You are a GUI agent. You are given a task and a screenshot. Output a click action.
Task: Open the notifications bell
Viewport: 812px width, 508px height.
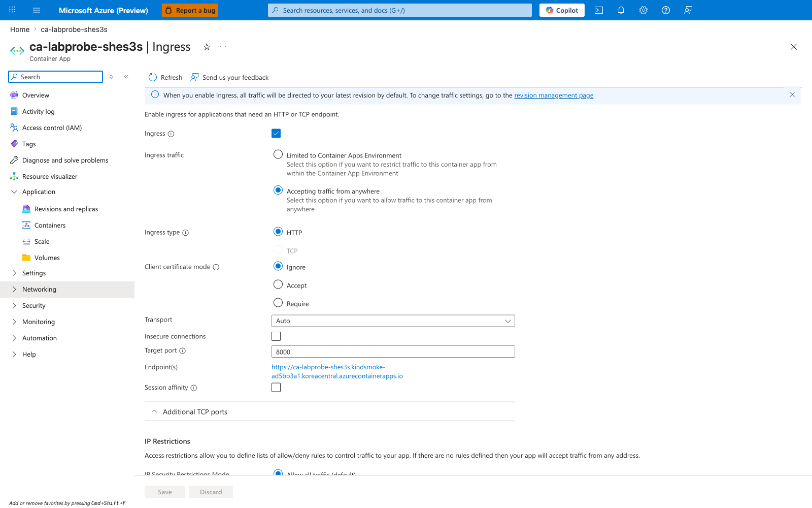(x=621, y=10)
